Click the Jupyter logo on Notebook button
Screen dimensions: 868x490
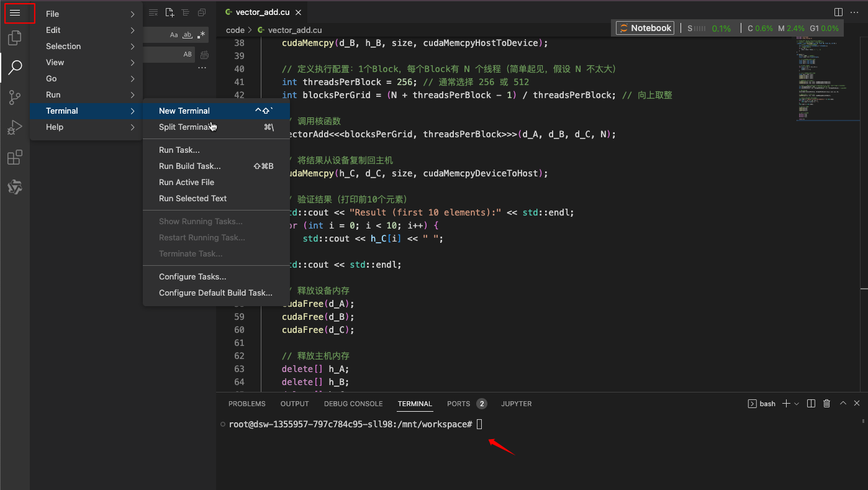pos(623,28)
